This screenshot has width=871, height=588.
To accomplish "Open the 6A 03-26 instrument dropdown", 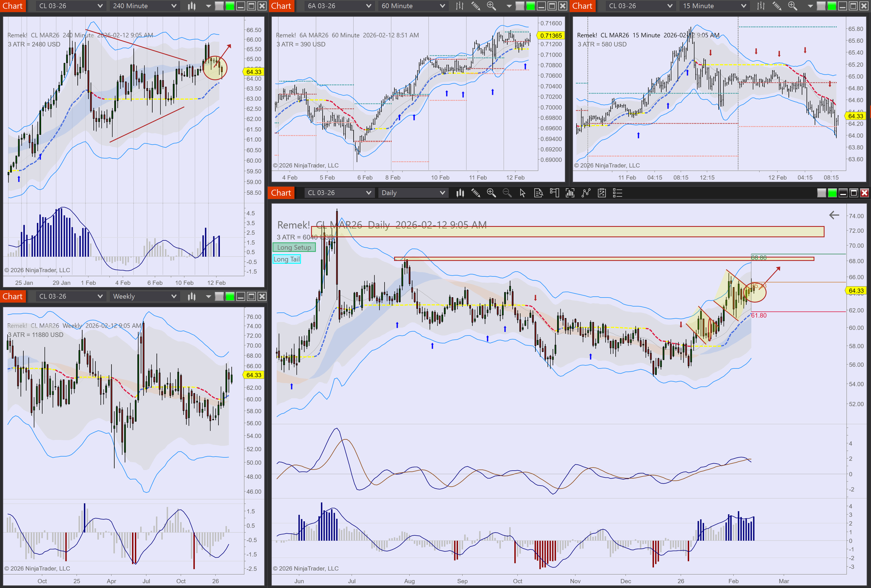I will pyautogui.click(x=339, y=6).
